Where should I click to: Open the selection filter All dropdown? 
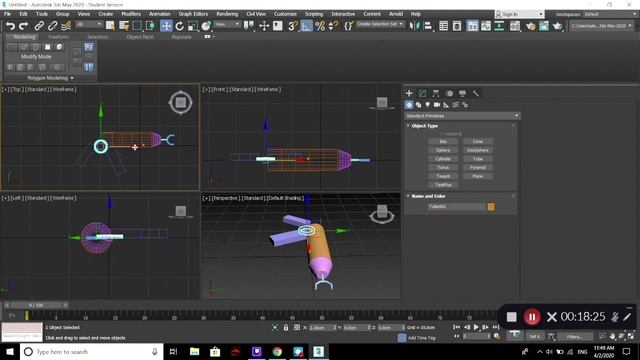(89, 24)
